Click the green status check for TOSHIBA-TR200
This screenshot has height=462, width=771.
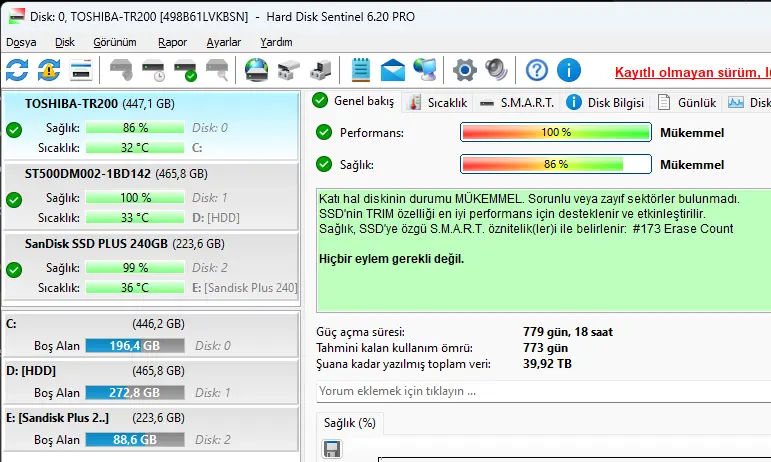pos(14,130)
